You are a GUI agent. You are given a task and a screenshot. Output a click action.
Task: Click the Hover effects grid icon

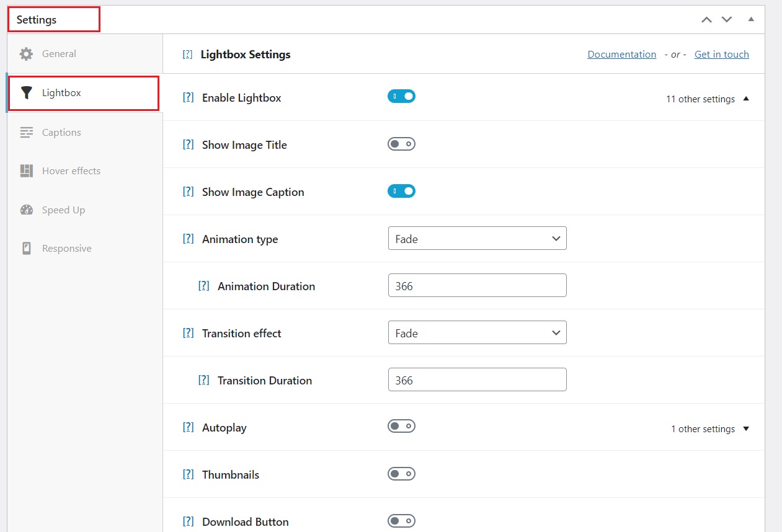(26, 171)
